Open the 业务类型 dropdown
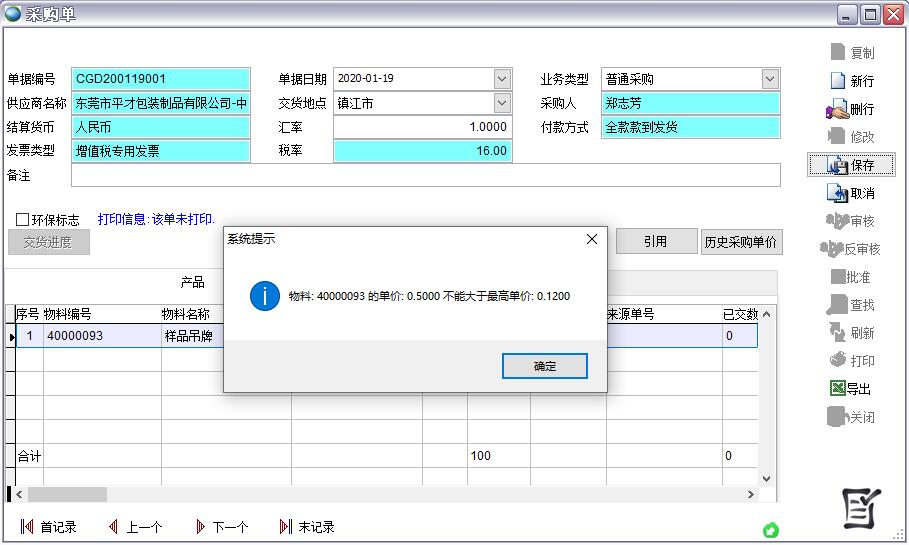909x545 pixels. click(769, 79)
